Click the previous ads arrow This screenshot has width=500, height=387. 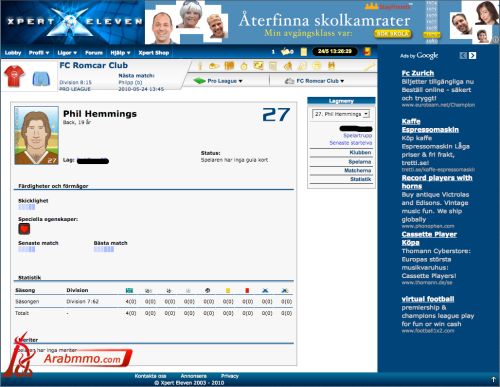click(x=463, y=55)
